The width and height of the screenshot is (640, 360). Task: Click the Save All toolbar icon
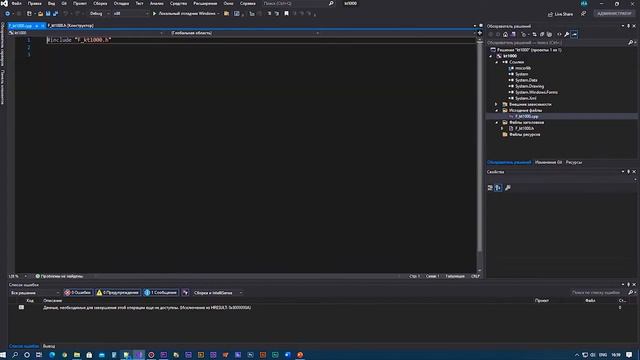pyautogui.click(x=56, y=13)
